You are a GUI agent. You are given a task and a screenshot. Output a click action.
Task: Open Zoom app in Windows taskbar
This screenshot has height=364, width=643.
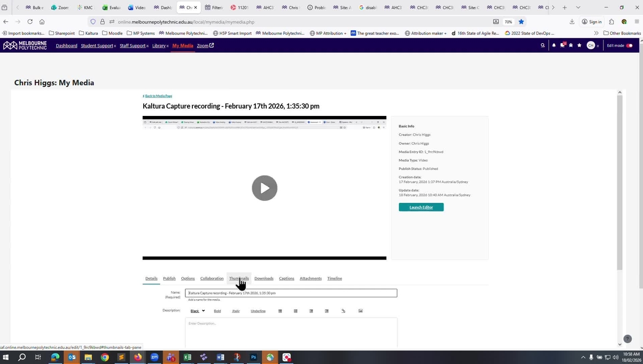click(x=154, y=357)
